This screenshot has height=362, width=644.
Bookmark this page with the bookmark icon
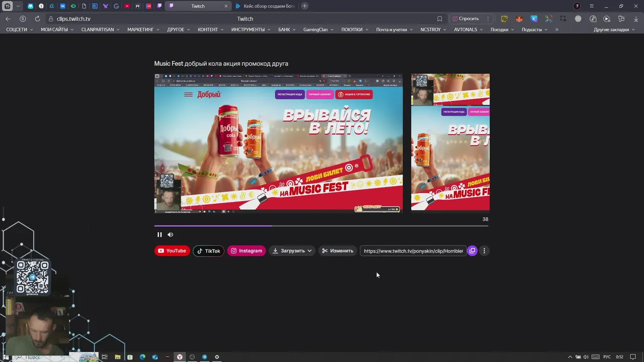(x=440, y=19)
